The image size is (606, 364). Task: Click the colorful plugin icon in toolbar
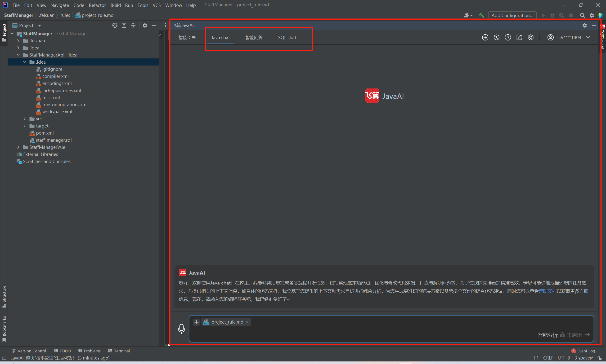pos(601,15)
